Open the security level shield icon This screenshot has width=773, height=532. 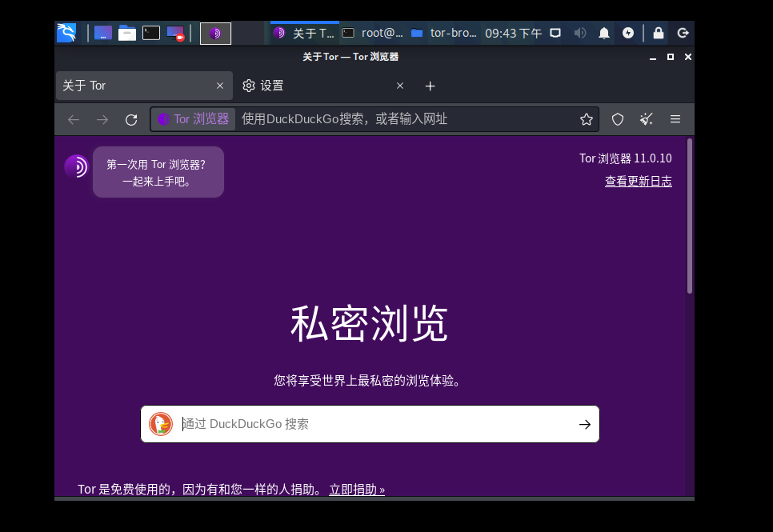(618, 119)
